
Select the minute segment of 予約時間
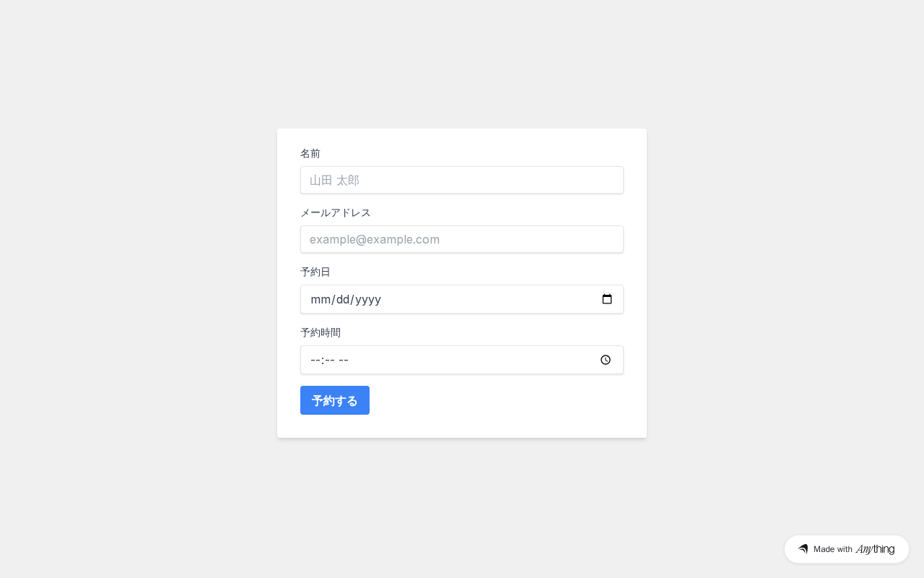click(x=329, y=360)
